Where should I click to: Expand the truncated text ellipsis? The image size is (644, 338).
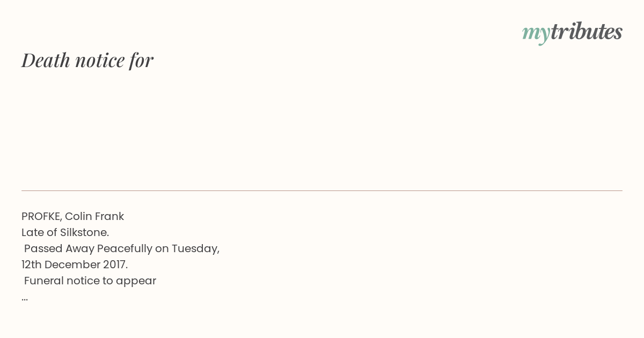(25, 299)
